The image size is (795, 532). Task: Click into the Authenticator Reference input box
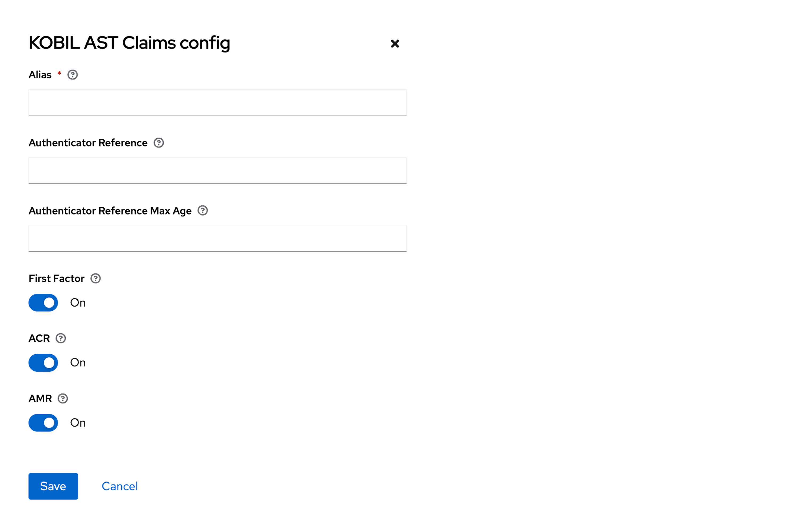(x=217, y=171)
